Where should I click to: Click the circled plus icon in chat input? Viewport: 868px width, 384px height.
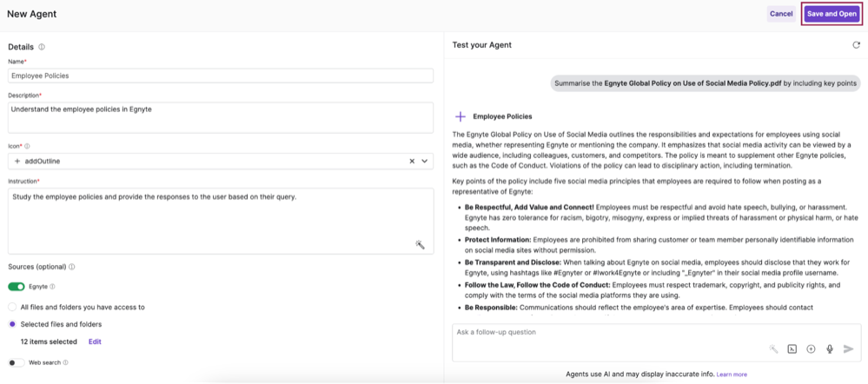pos(811,349)
